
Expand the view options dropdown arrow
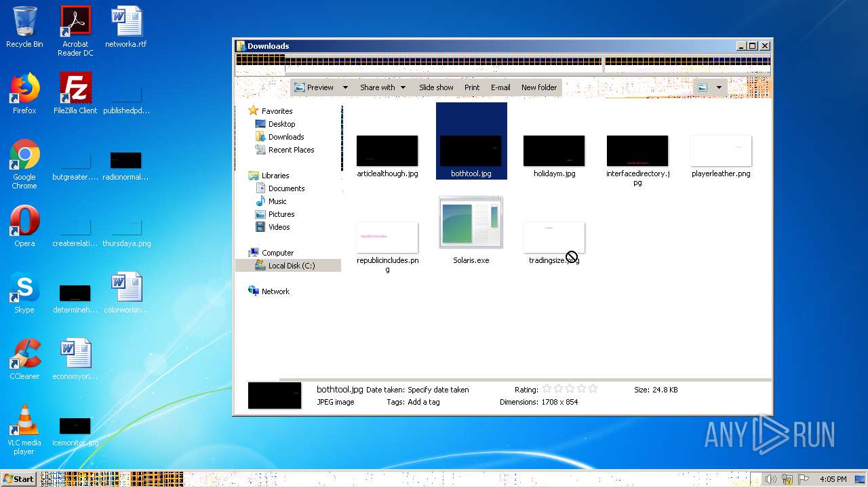click(x=719, y=87)
